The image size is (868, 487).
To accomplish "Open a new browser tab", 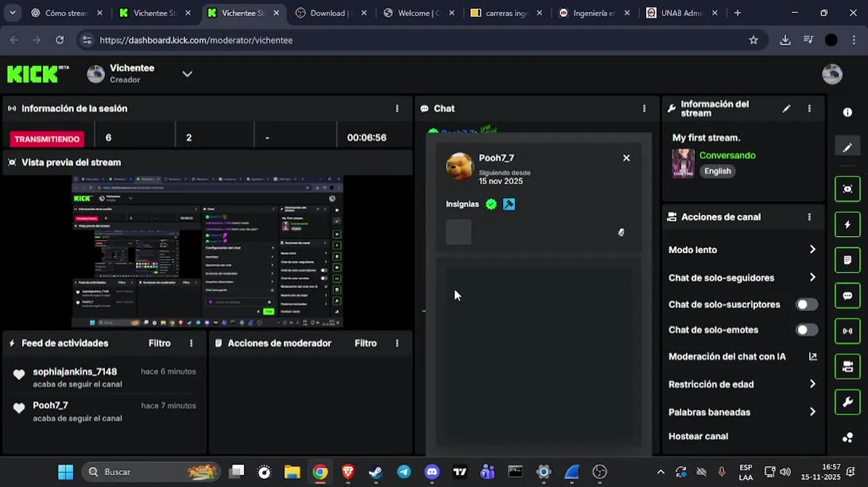I will click(x=738, y=13).
